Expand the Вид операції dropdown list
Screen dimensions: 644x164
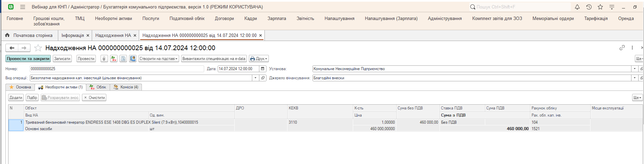click(x=255, y=78)
